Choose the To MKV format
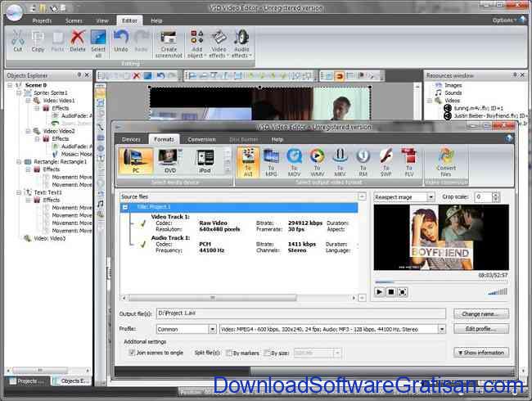532x401 pixels. click(x=340, y=162)
